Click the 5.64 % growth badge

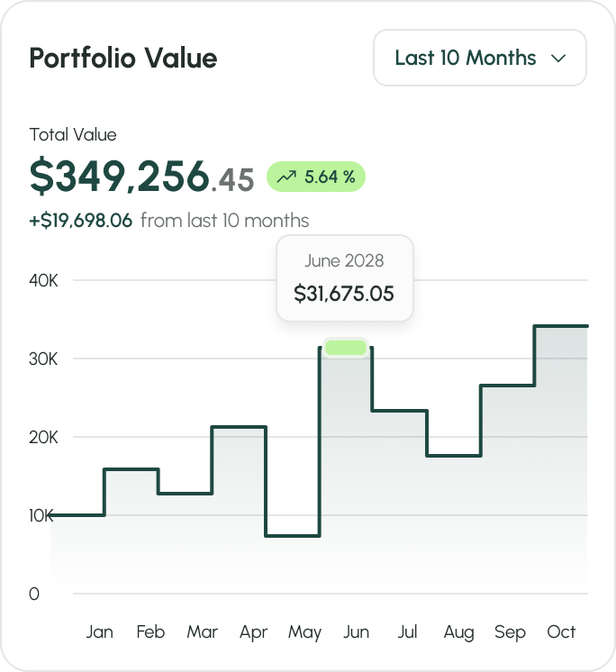[x=316, y=177]
